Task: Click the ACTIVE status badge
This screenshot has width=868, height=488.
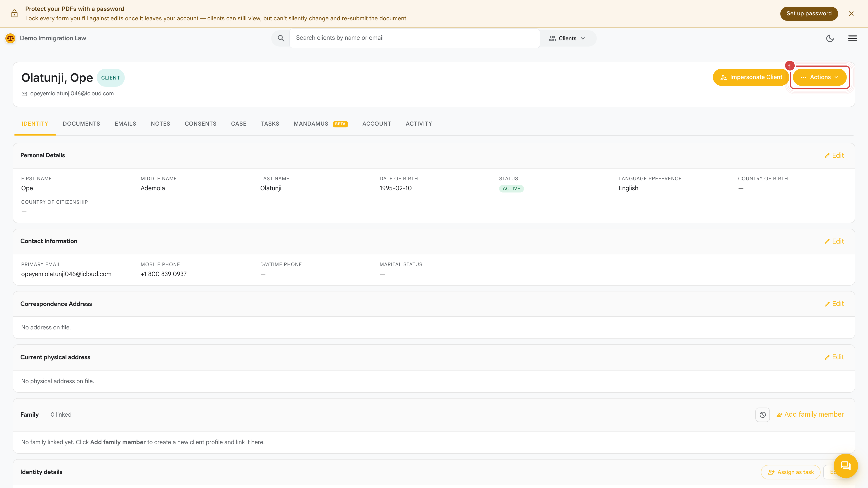Action: tap(511, 189)
